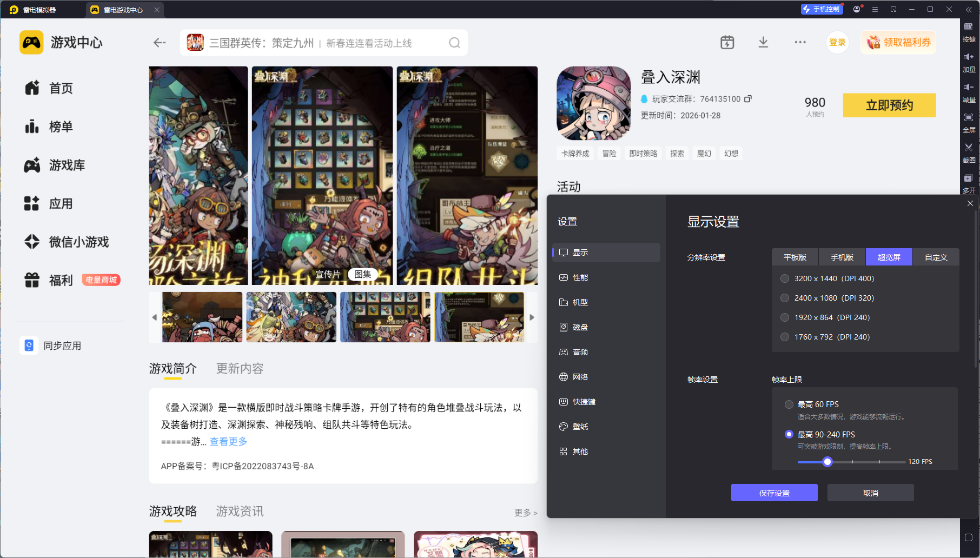The height and width of the screenshot is (558, 980).
Task: Open 首页 home in the sidebar
Action: pos(49,88)
